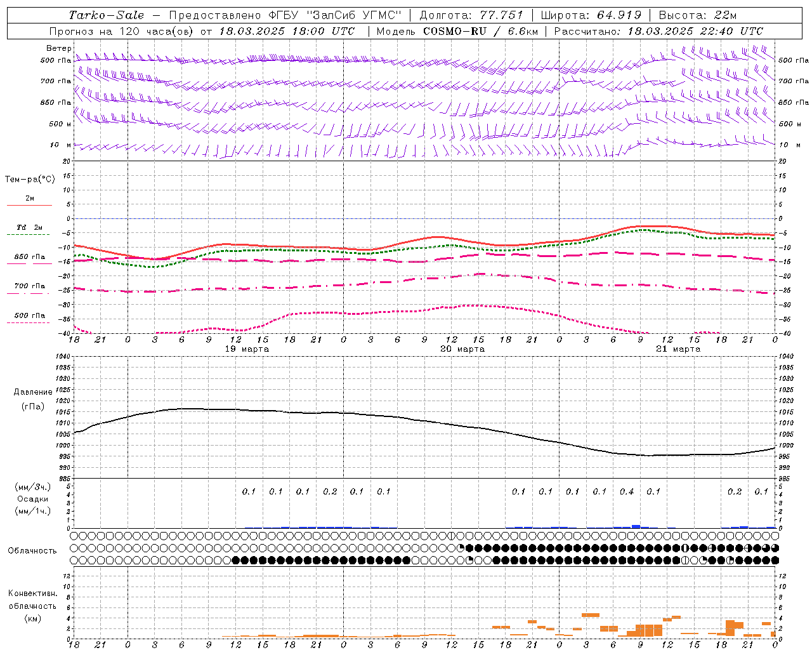812x650 pixels.
Task: Select the 'Тем-ра(°C)' temperature panel label
Action: click(x=30, y=180)
